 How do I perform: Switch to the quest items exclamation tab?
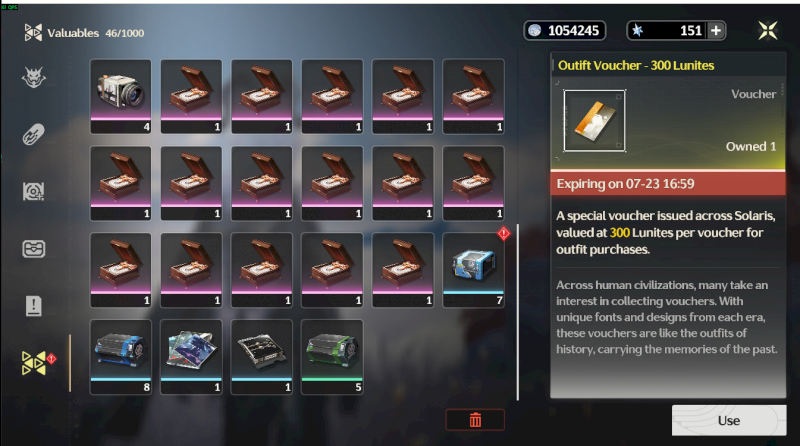(34, 306)
